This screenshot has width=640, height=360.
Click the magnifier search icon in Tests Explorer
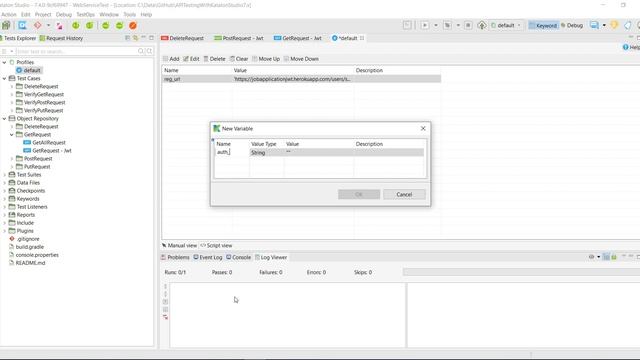click(x=141, y=51)
